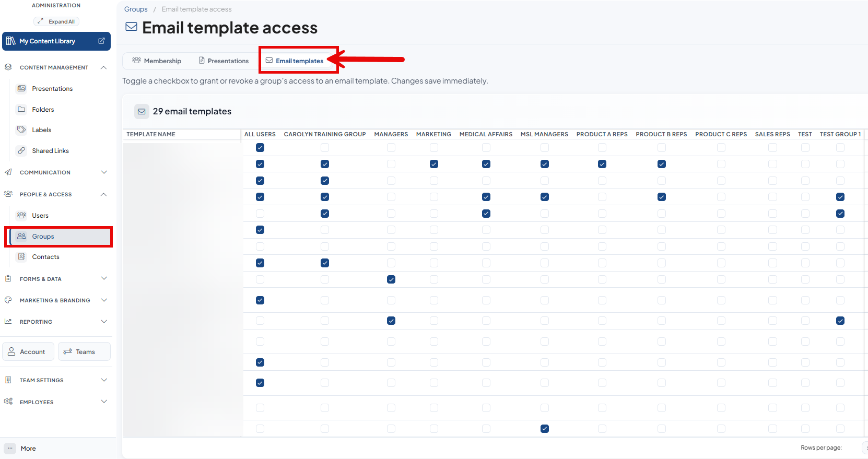868x459 pixels.
Task: Click the Users icon under People & Access
Action: [21, 215]
